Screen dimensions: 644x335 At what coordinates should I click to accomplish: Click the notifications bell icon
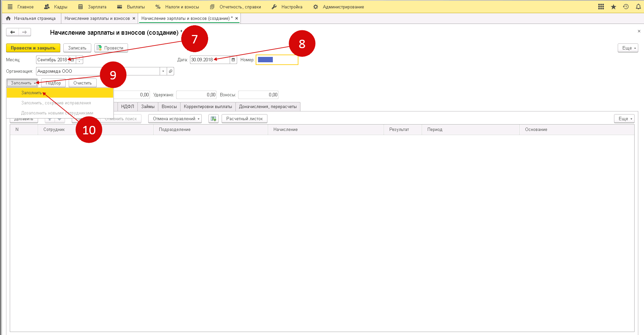click(638, 7)
